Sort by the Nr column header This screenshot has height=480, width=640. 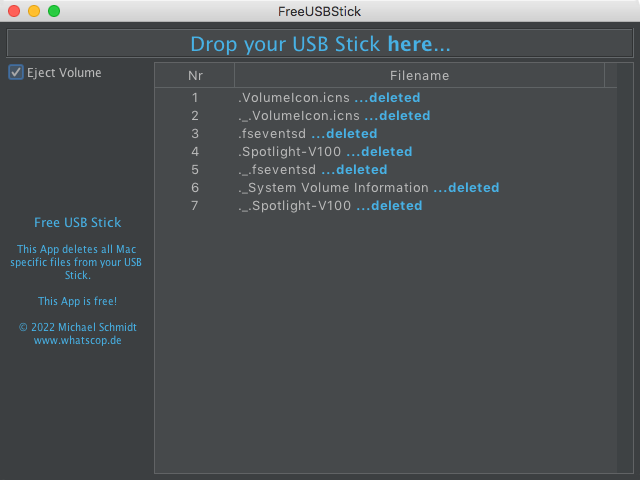pos(195,75)
